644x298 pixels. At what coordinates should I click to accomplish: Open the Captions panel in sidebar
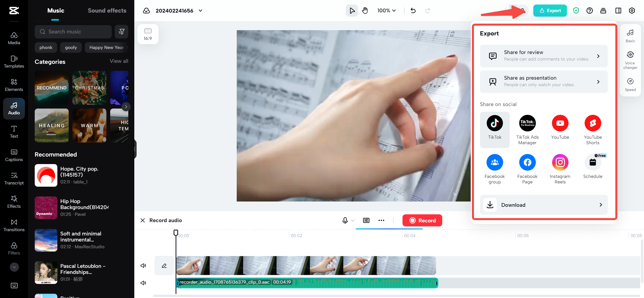coord(14,155)
